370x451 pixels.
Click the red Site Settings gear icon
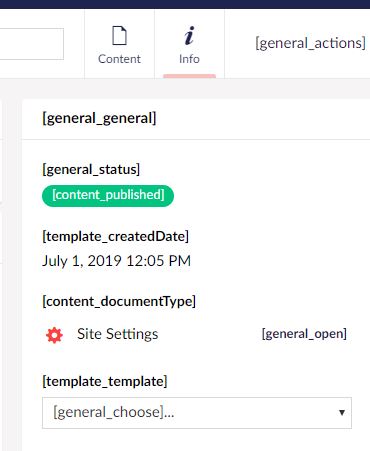(54, 335)
